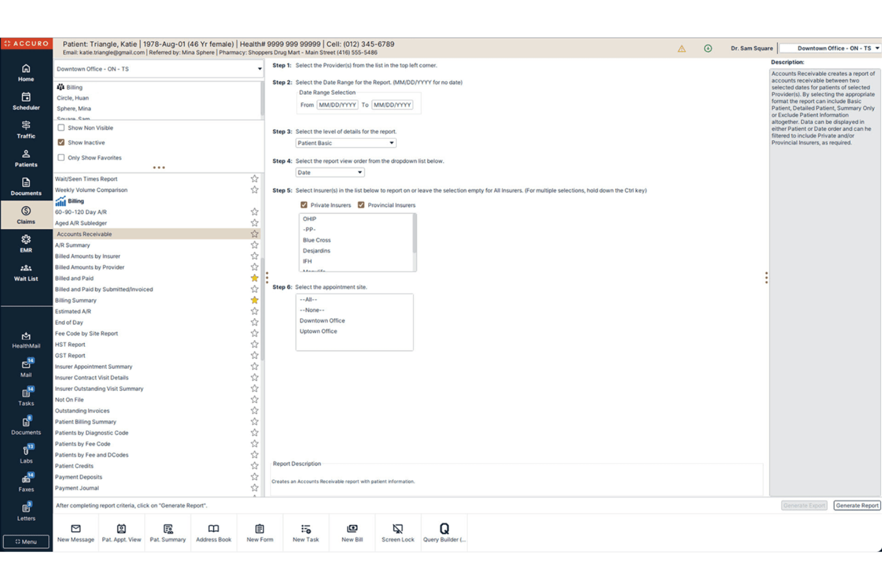Open the Tasks inbox icon

26,397
